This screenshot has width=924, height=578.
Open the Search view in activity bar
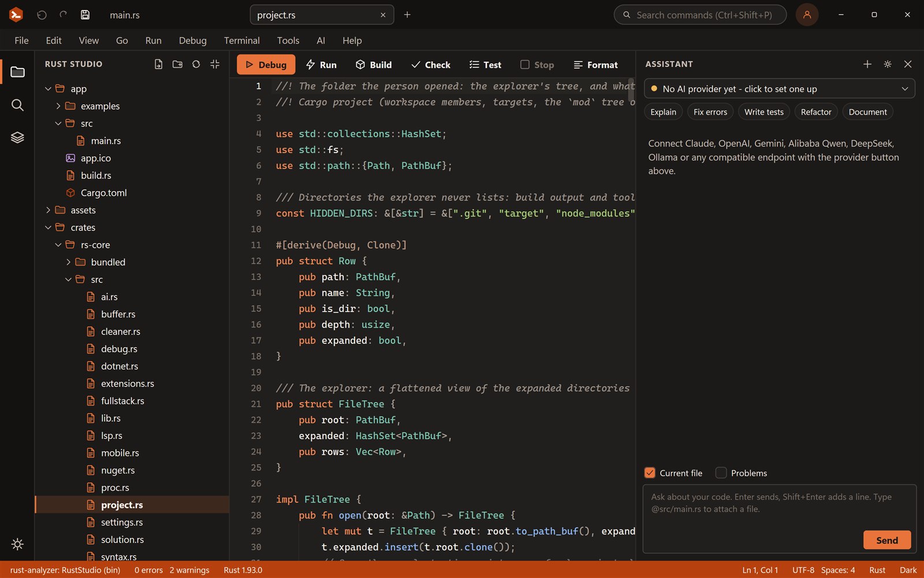point(17,105)
